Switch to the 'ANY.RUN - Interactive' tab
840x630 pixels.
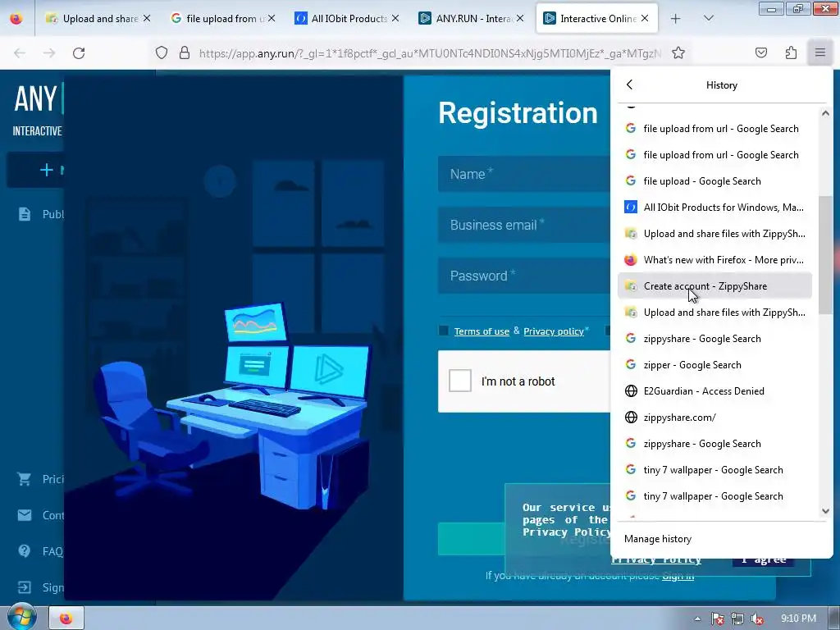(471, 18)
